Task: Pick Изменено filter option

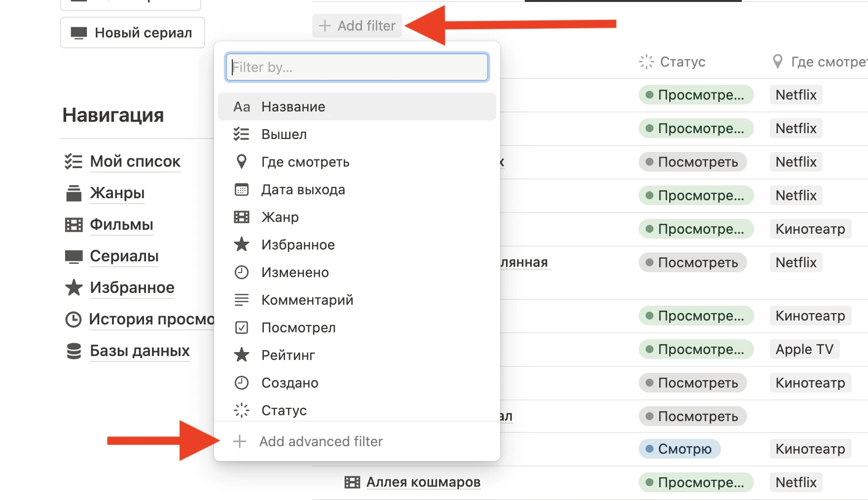Action: 357,272
